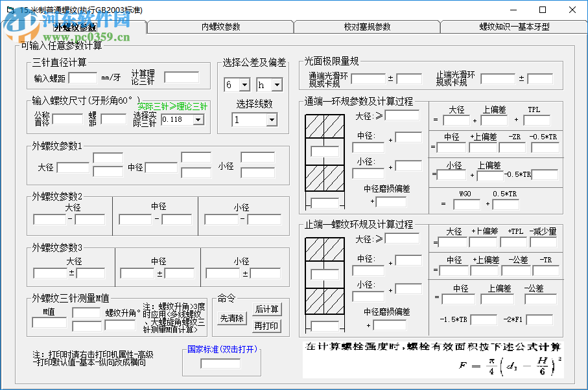The height and width of the screenshot is (390, 588).
Task: Select the 外螺纹参数 tab
Action: pyautogui.click(x=74, y=26)
